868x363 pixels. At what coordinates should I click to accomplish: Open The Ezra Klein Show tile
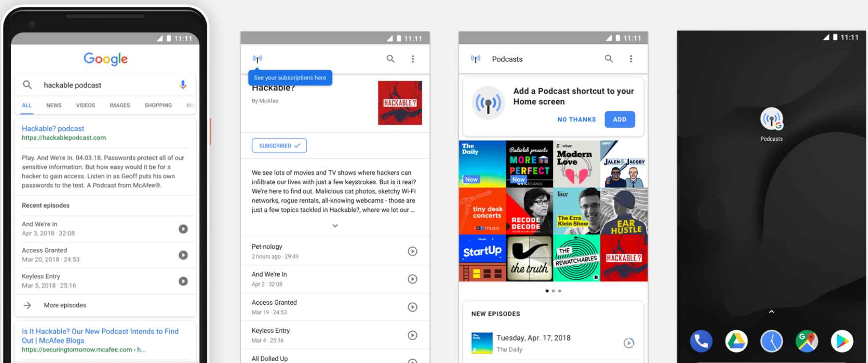(577, 211)
